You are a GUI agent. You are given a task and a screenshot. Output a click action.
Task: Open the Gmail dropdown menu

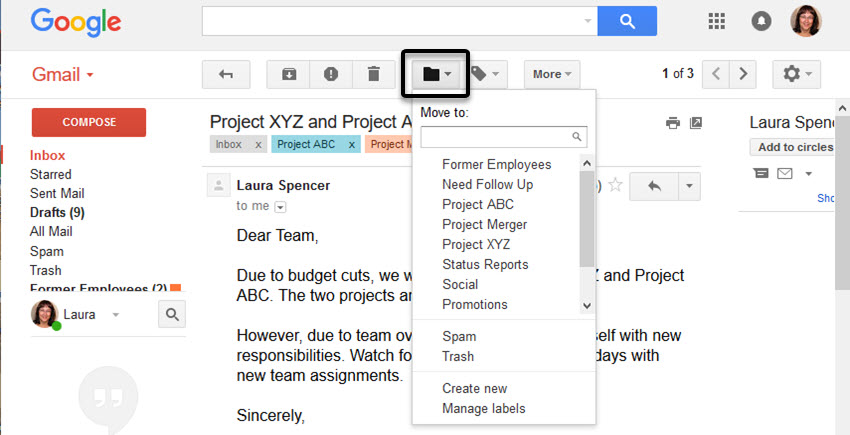tap(63, 74)
